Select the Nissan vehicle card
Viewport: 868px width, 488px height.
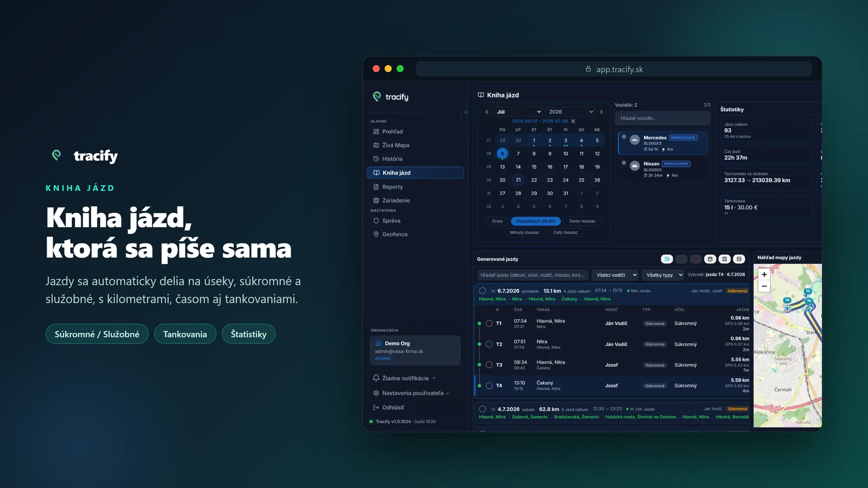(663, 169)
